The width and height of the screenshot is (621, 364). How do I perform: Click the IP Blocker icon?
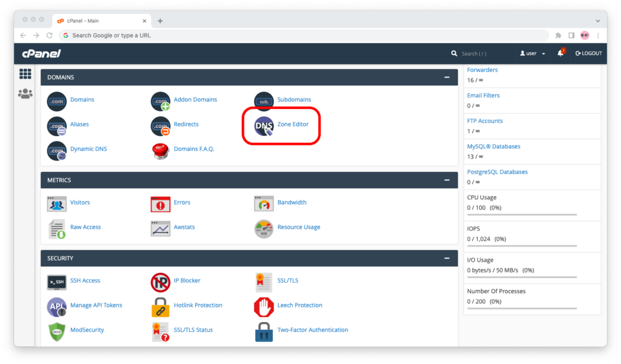[160, 282]
